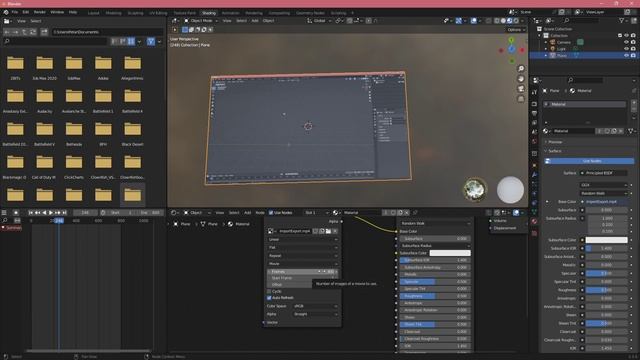The width and height of the screenshot is (640, 360).
Task: Open Movie source dropdown in node
Action: point(302,264)
